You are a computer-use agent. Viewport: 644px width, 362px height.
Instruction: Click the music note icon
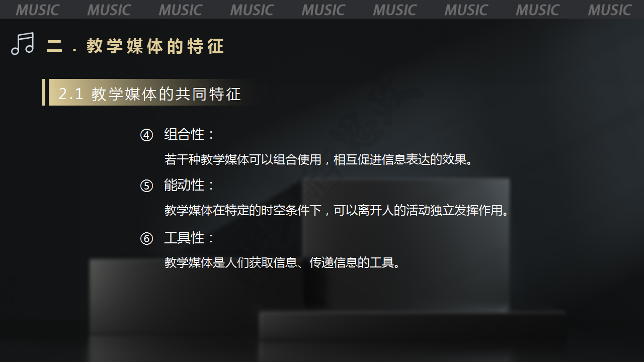(23, 44)
